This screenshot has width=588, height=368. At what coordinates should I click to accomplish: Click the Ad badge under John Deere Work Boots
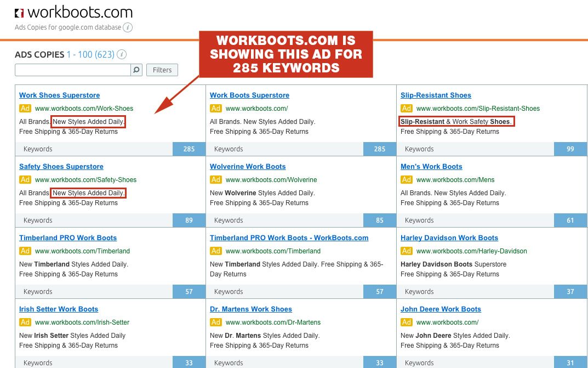point(407,322)
